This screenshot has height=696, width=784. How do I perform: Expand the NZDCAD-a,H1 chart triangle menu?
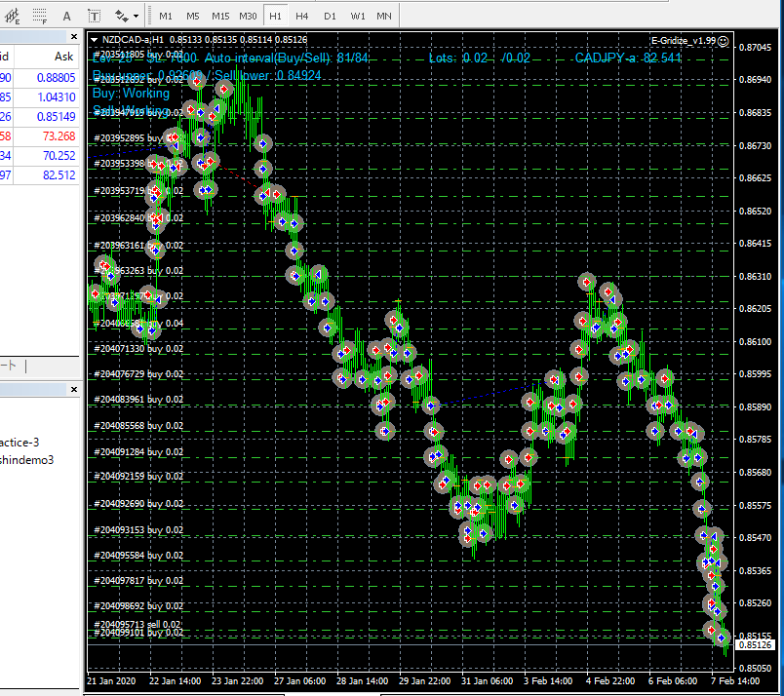[94, 40]
